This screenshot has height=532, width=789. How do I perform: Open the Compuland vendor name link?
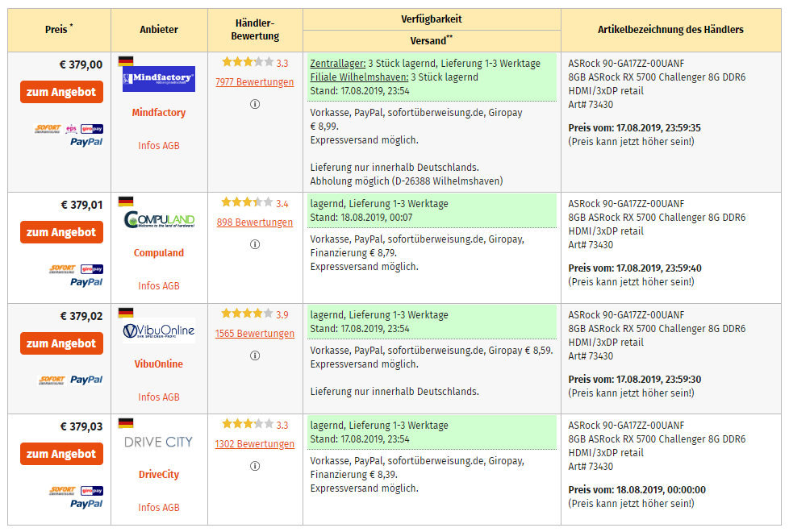pyautogui.click(x=158, y=253)
